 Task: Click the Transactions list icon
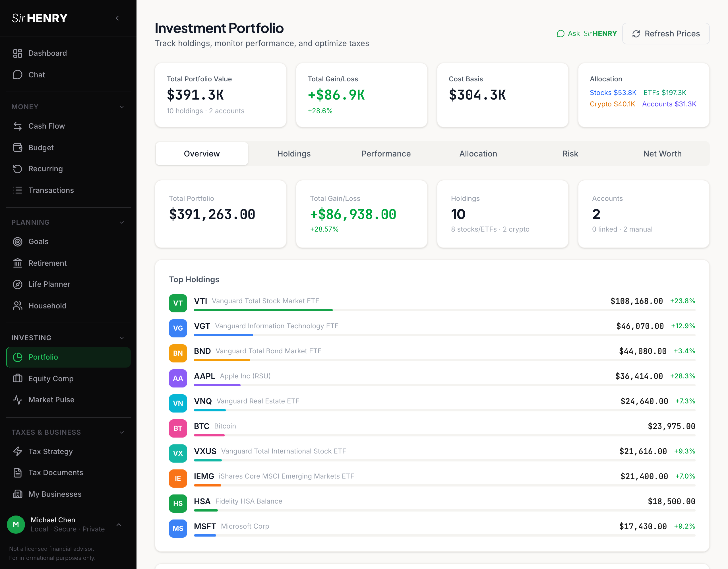17,190
